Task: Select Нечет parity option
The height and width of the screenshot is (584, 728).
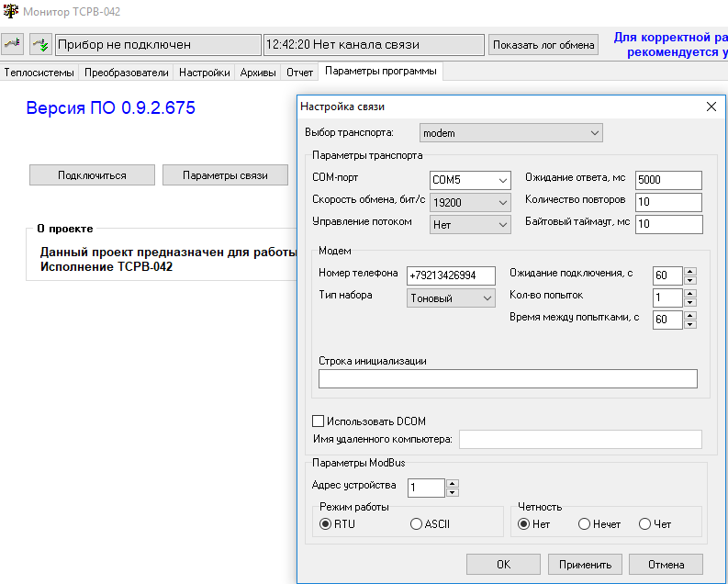Action: [x=584, y=524]
